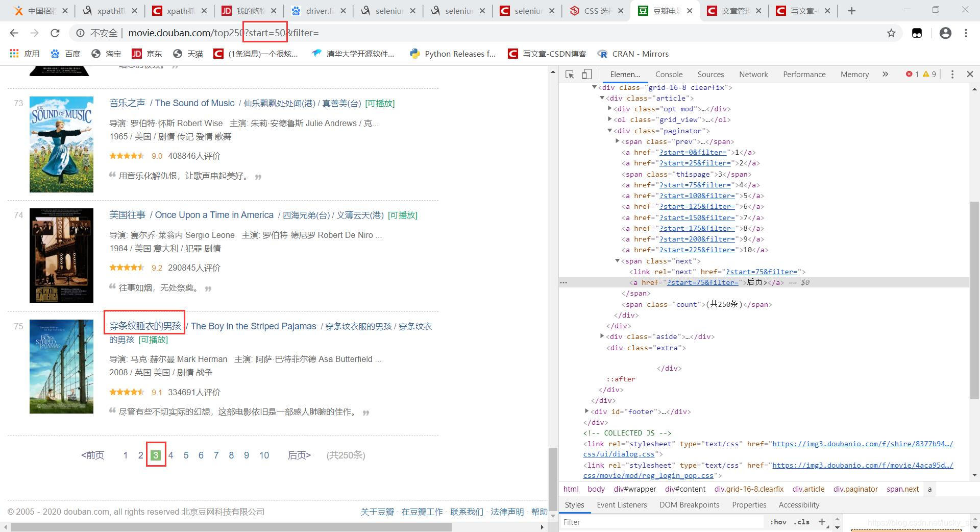
Task: Open a new browser tab
Action: coord(851,11)
